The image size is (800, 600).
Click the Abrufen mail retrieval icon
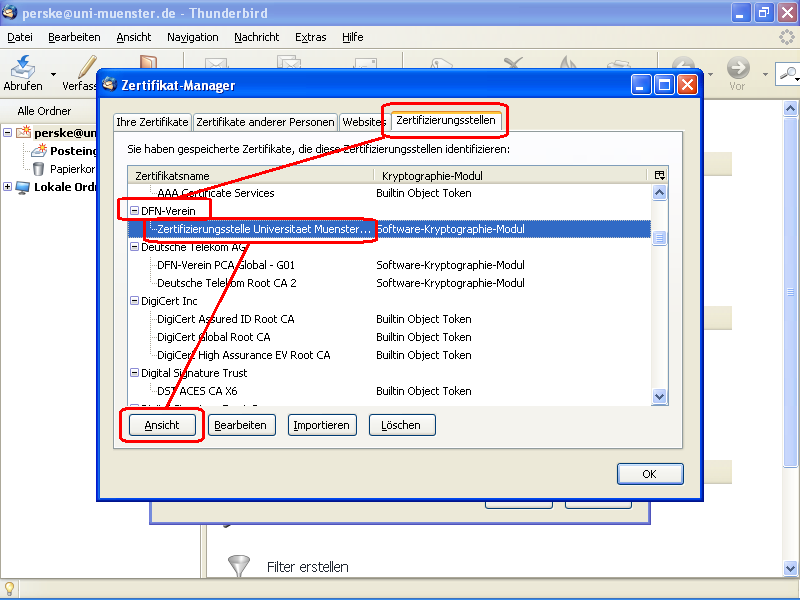pyautogui.click(x=20, y=67)
